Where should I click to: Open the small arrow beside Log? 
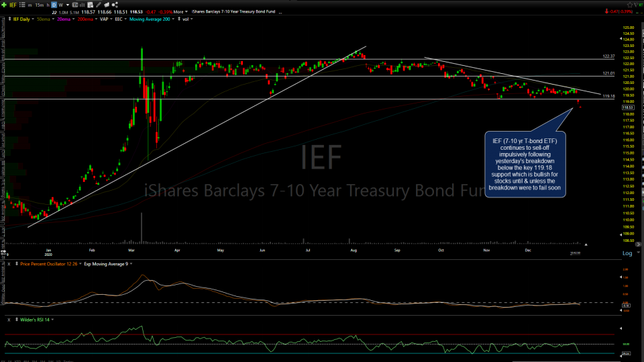[x=638, y=252]
